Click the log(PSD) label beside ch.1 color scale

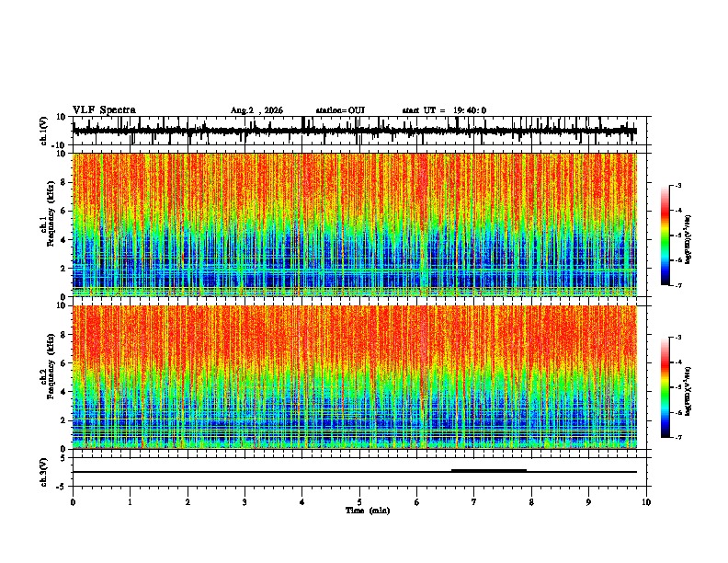(x=688, y=240)
